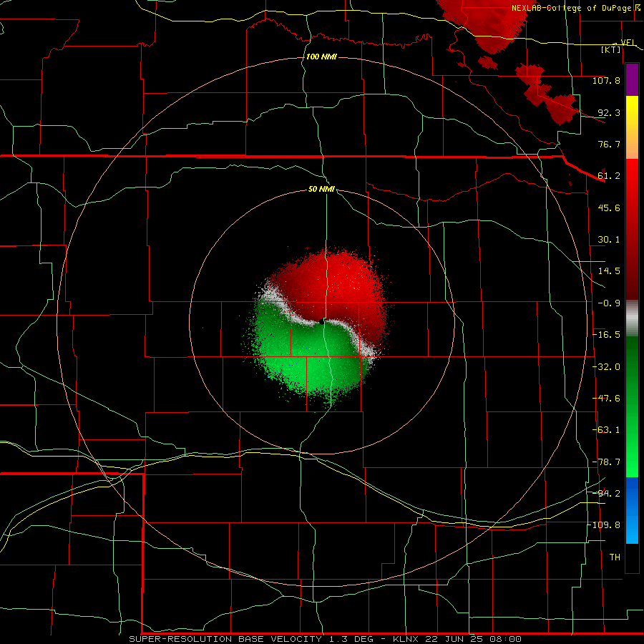Select the -32.0 legend value

(606, 367)
